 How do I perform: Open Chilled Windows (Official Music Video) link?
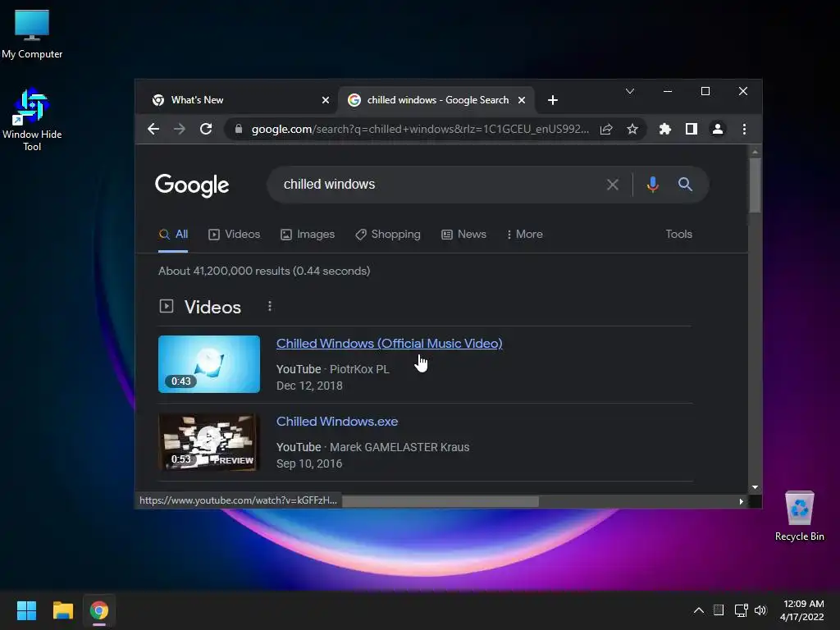coord(390,344)
